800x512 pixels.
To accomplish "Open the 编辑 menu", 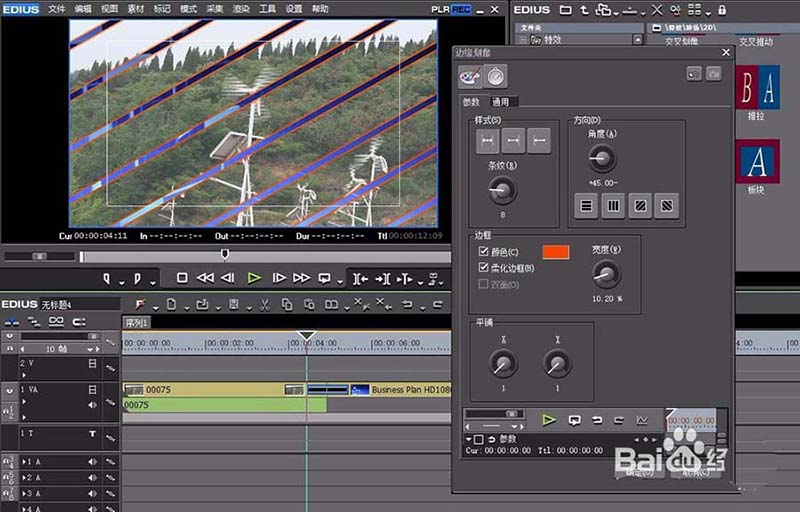I will click(83, 9).
